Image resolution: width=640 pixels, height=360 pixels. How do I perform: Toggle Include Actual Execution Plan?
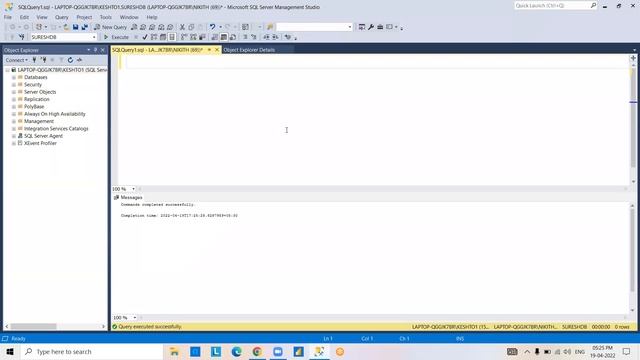(184, 37)
